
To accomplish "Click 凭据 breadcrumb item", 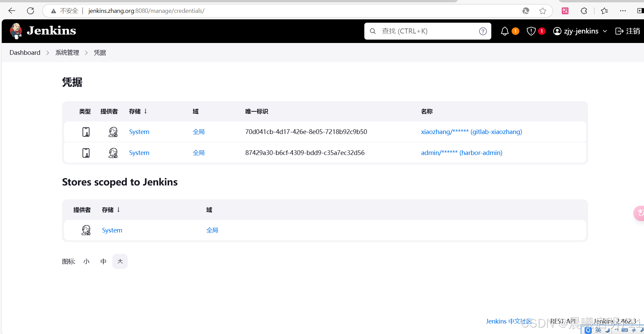I will 100,53.
